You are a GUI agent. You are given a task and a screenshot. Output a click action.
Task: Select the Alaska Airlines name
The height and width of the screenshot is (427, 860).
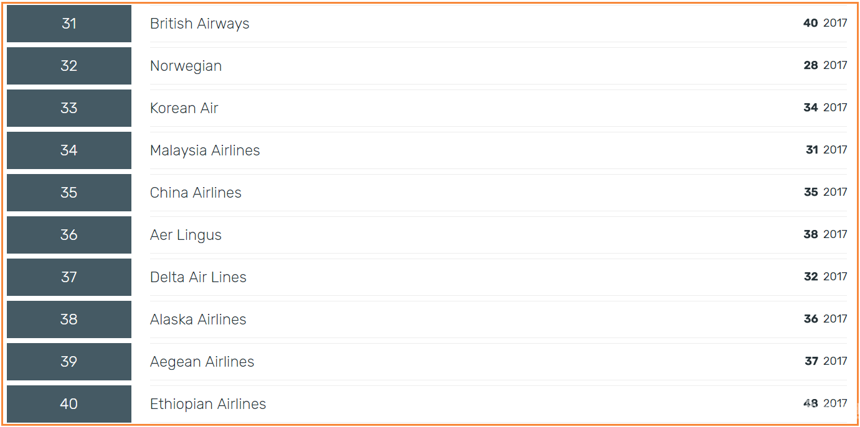click(x=199, y=319)
